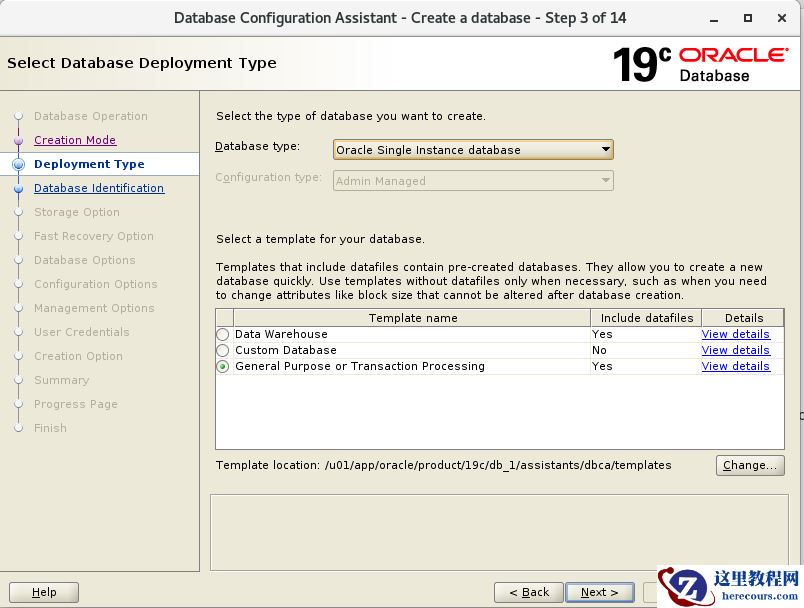Go to the Creation Mode step
The width and height of the screenshot is (804, 608).
pyautogui.click(x=75, y=140)
